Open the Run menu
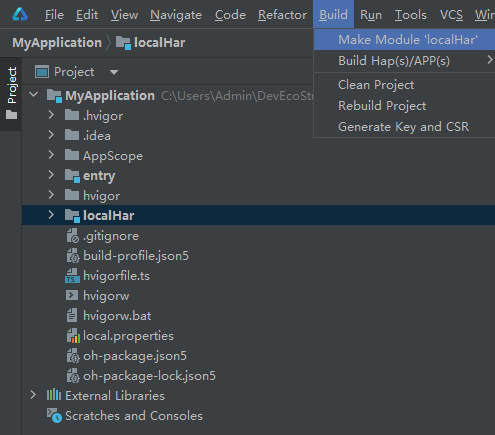 click(371, 15)
